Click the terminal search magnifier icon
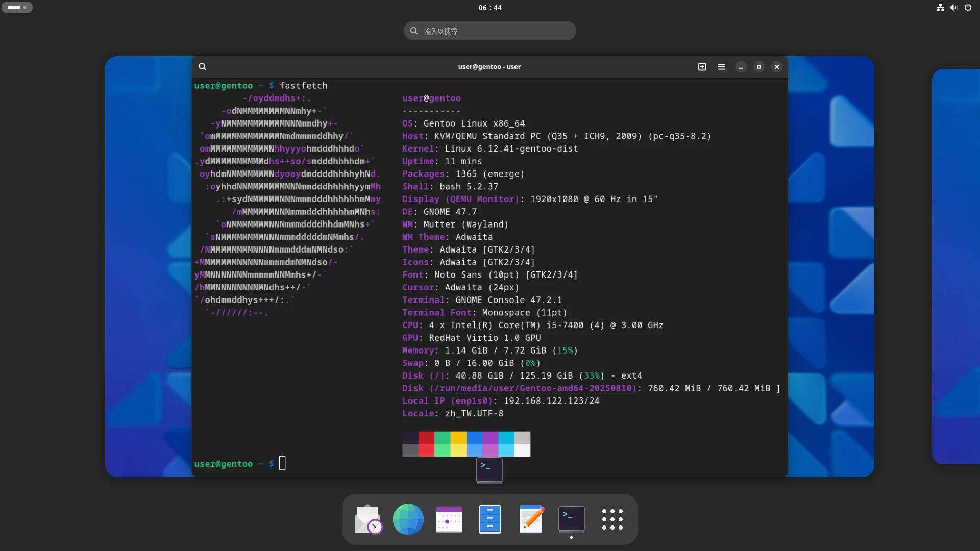 click(x=202, y=67)
